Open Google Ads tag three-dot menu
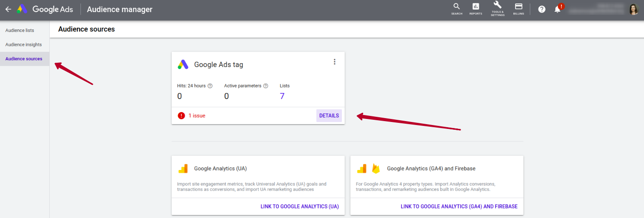This screenshot has width=644, height=218. (x=334, y=62)
